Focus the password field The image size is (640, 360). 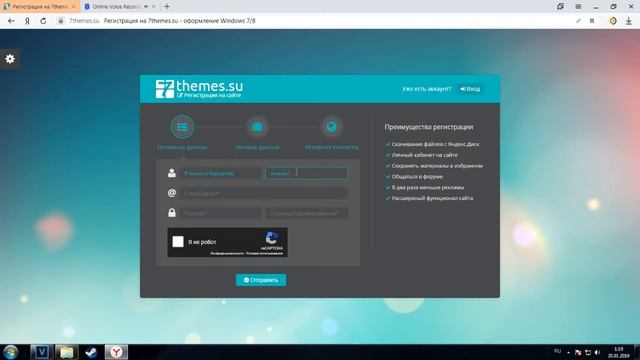coord(220,213)
